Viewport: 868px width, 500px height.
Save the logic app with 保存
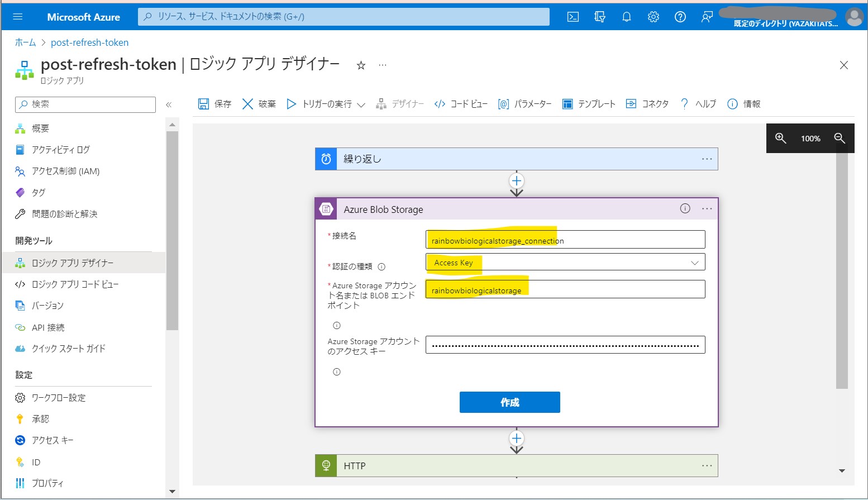coord(215,104)
